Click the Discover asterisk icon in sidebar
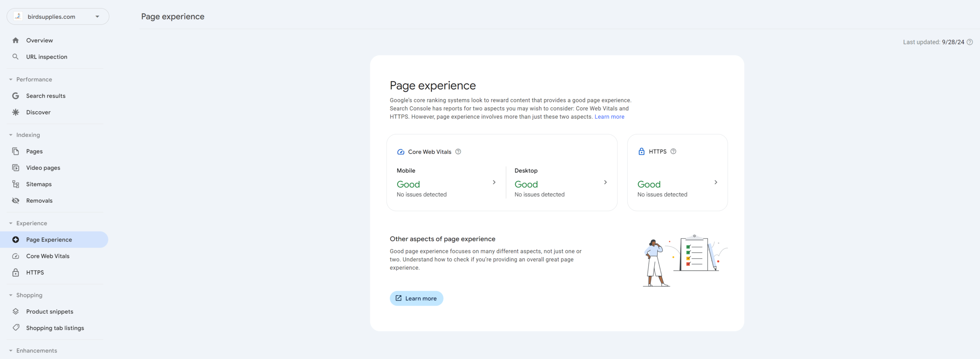Viewport: 980px width, 359px height. [x=15, y=112]
